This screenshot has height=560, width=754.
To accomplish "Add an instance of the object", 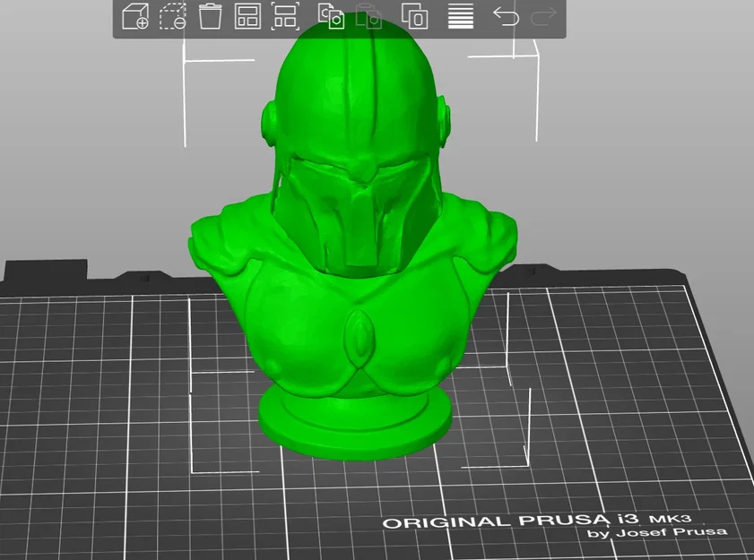I will coord(414,16).
